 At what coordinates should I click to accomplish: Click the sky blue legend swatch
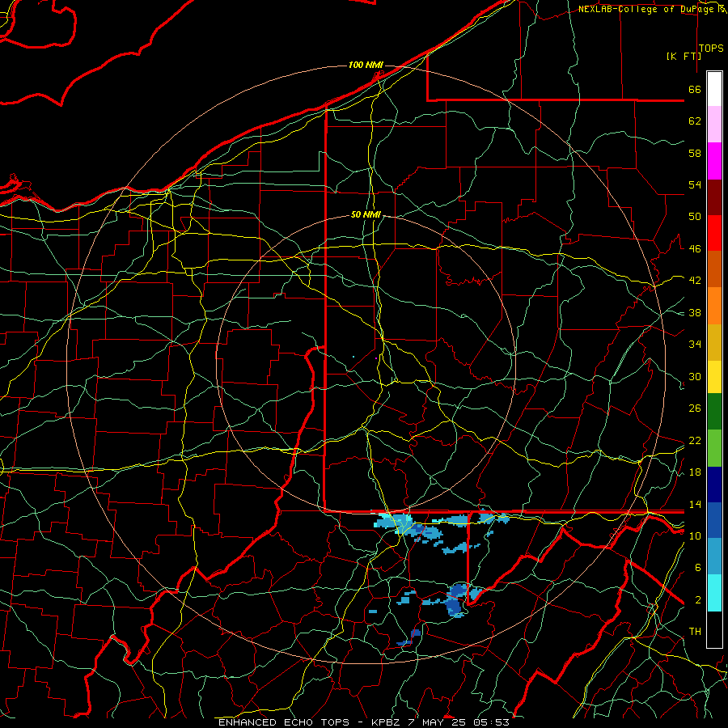[x=714, y=557]
